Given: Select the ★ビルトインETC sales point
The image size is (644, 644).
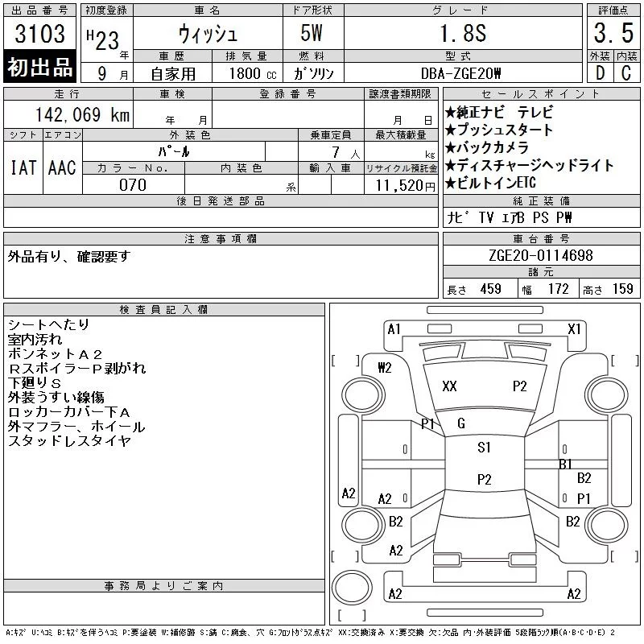Looking at the screenshot, I should point(490,184).
